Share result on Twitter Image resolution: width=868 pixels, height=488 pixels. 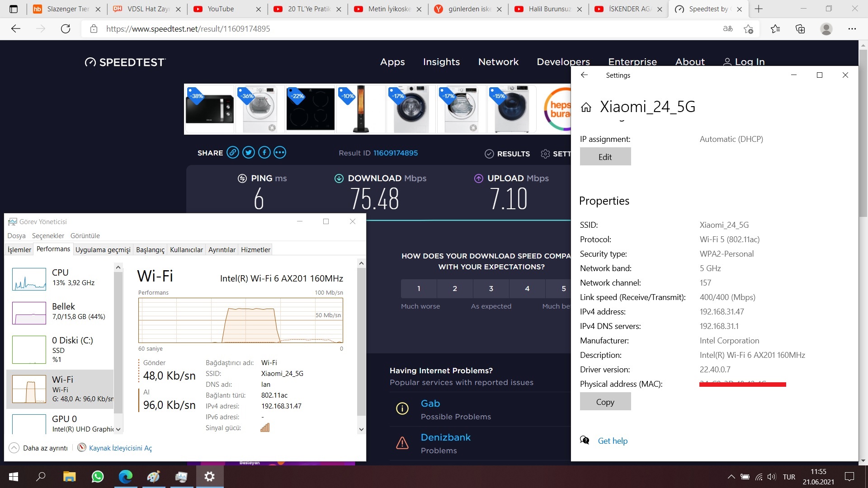tap(249, 153)
